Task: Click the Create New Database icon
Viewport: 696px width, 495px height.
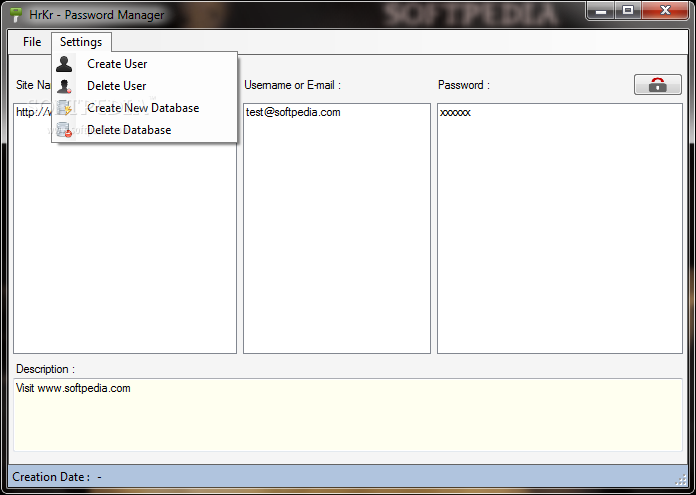Action: click(x=64, y=108)
